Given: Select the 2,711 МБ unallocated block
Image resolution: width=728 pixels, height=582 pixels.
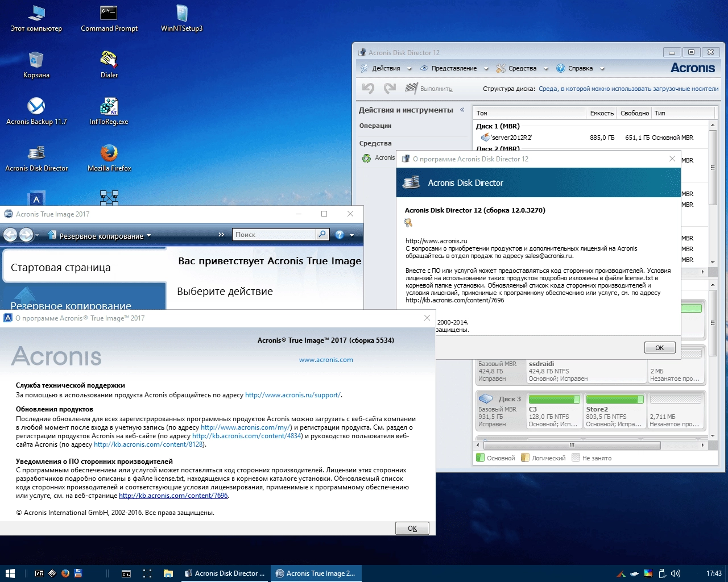Looking at the screenshot, I should coord(676,411).
